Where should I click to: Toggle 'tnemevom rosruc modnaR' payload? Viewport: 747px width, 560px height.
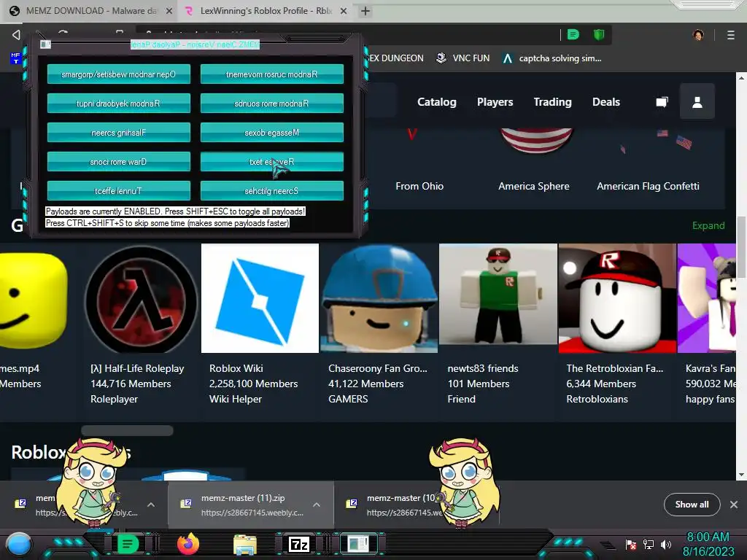[x=271, y=74]
